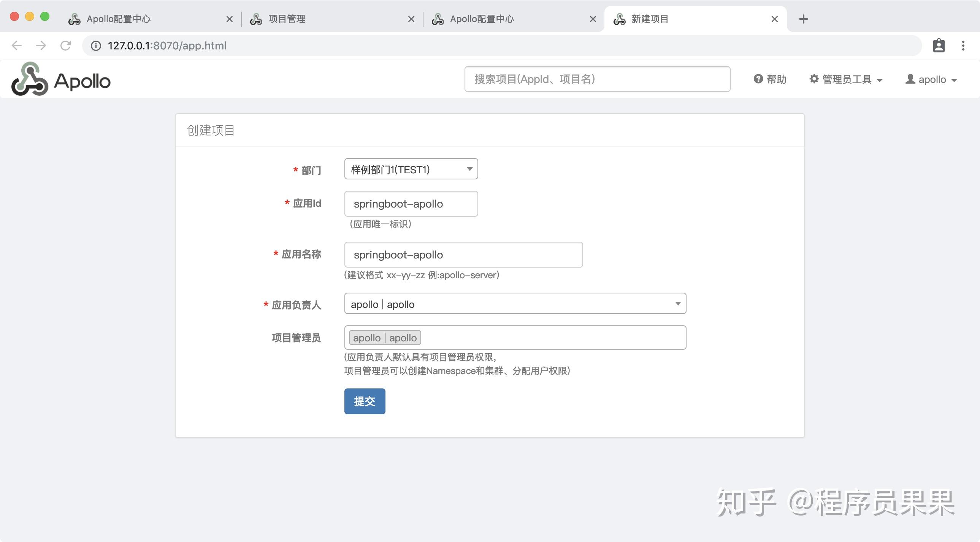Switch to the first Apollo配置中心 tab
The width and height of the screenshot is (980, 542).
pos(150,19)
